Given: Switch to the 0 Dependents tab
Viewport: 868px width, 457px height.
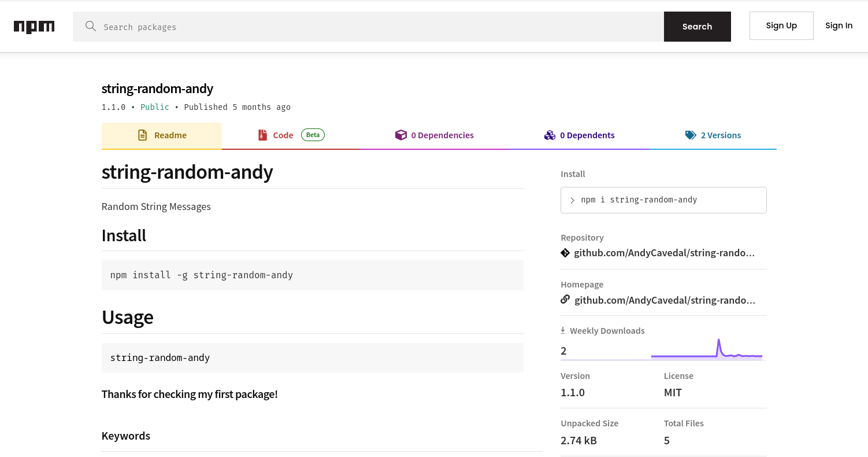Looking at the screenshot, I should point(587,135).
